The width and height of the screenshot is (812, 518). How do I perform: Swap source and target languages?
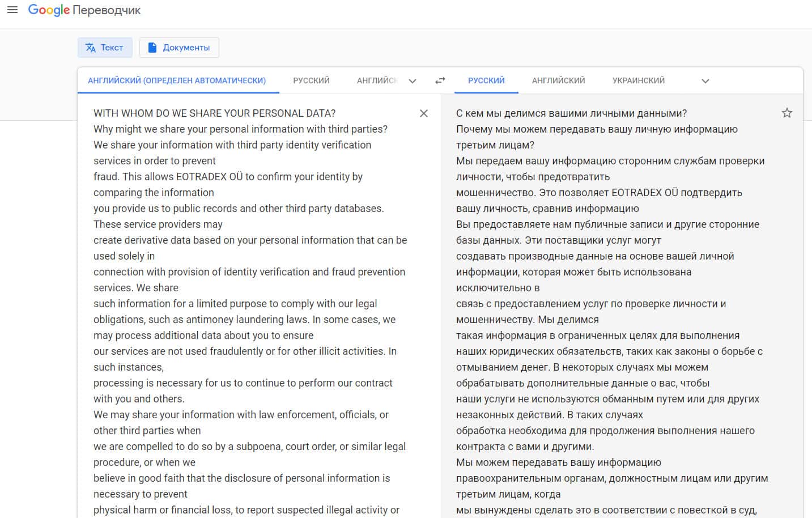[x=440, y=81]
